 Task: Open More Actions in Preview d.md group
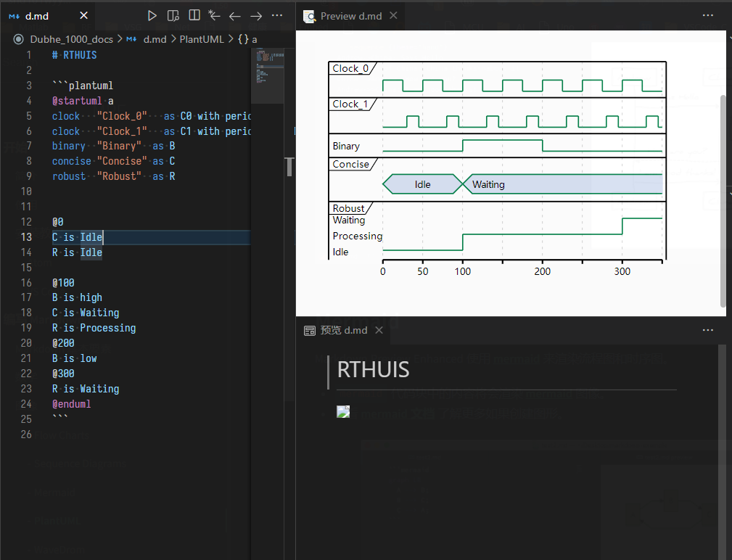[708, 15]
